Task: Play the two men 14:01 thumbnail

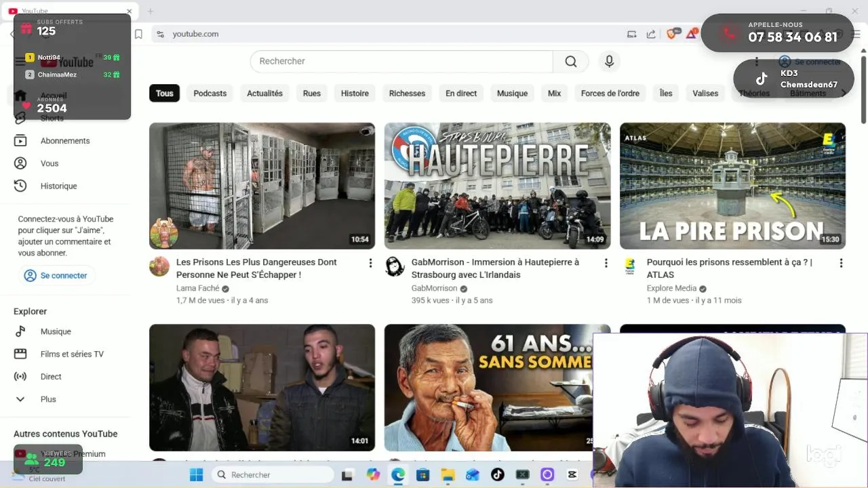Action: pyautogui.click(x=262, y=388)
